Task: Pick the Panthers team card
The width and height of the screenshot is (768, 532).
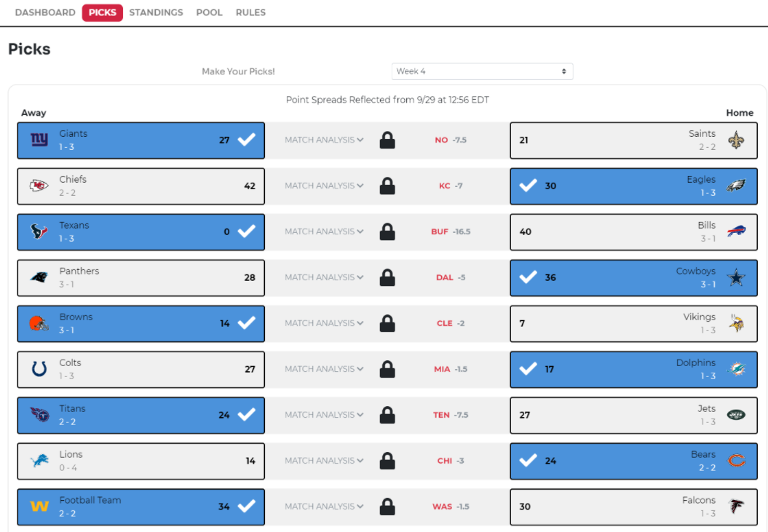Action: (140, 277)
